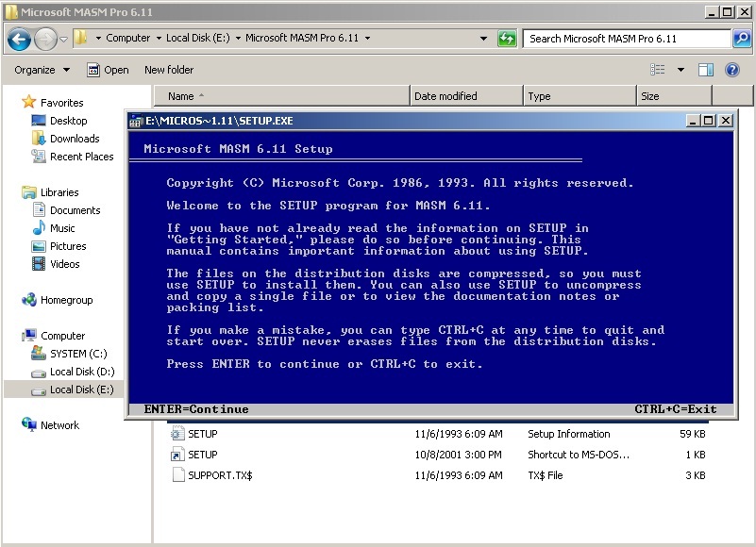Click the SUPPORT.TX$ blank file icon
The image size is (756, 547).
tap(178, 474)
